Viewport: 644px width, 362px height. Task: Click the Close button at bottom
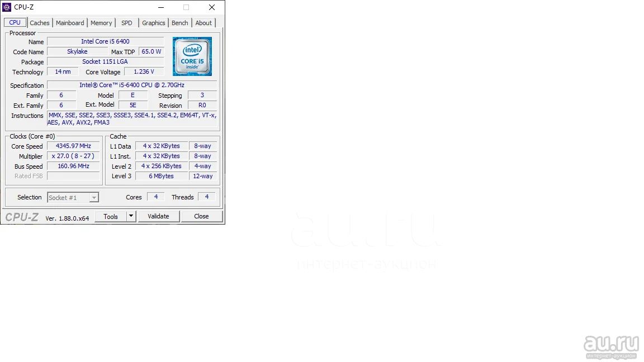[x=201, y=216]
